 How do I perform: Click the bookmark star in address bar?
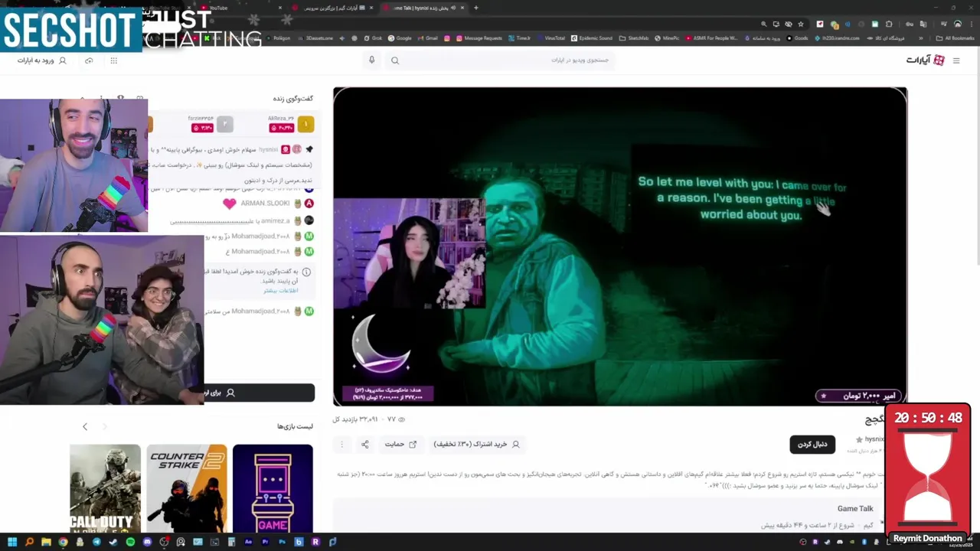801,24
